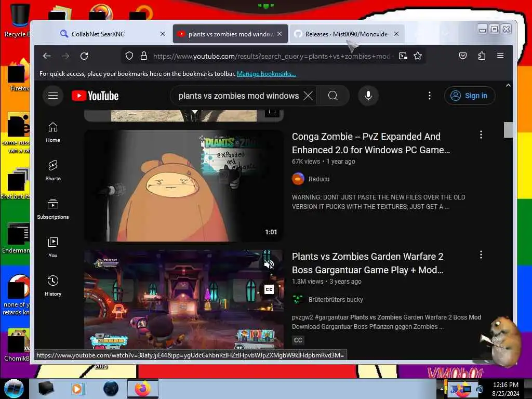
Task: Show site security padlock info
Action: click(144, 56)
